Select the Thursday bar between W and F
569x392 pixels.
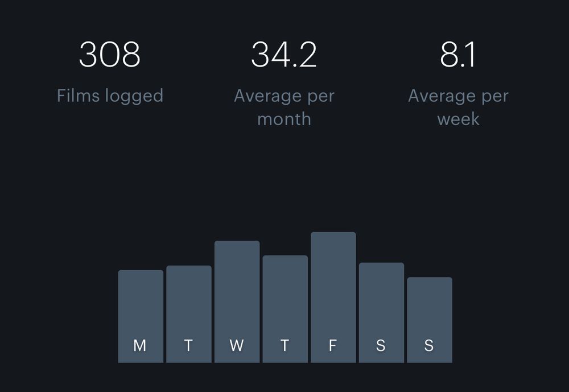pyautogui.click(x=285, y=309)
